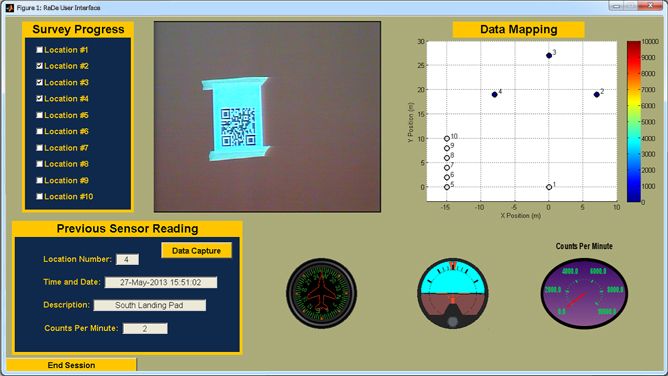Click the X Position (m) axis label

521,215
